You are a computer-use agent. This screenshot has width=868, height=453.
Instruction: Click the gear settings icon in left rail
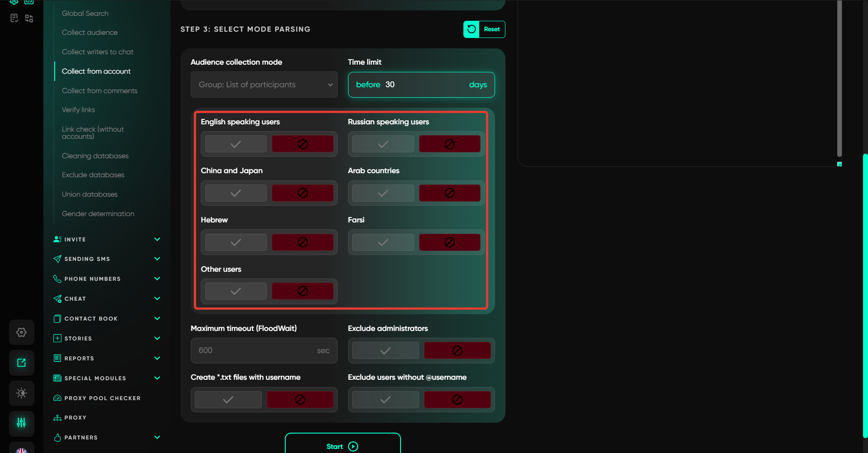tap(21, 333)
